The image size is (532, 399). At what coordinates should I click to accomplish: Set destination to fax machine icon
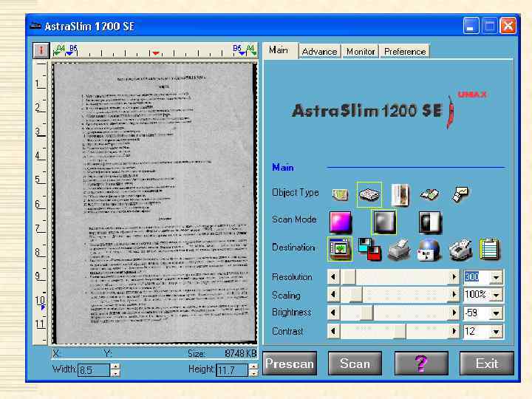460,250
